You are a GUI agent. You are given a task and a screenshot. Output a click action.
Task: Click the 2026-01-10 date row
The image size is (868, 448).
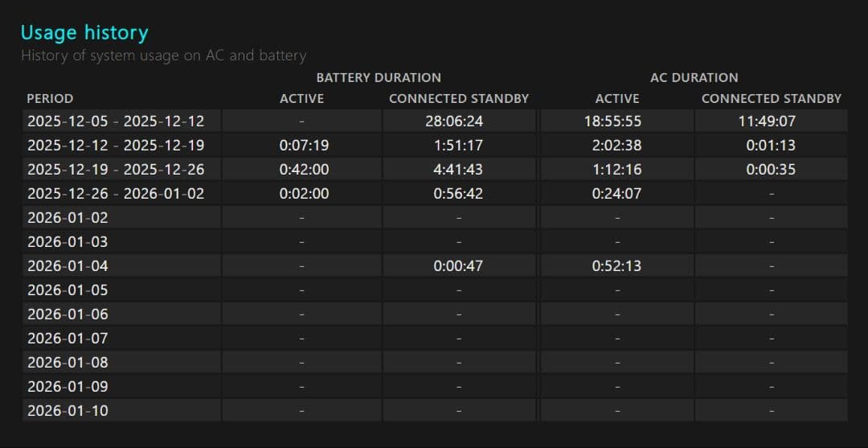pos(68,411)
